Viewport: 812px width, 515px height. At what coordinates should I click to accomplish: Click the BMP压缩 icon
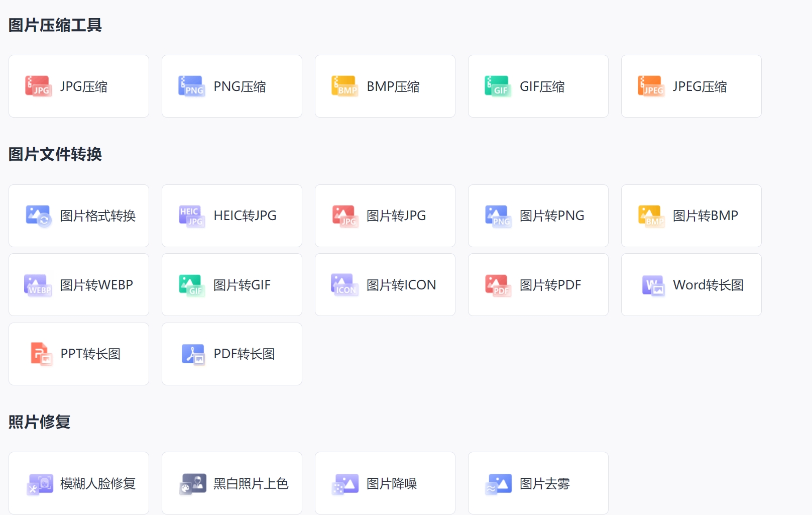(345, 86)
